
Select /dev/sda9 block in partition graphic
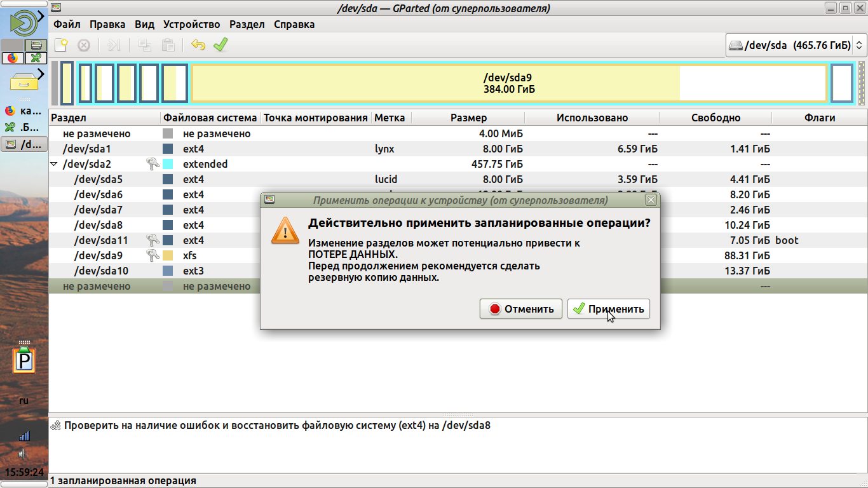click(509, 83)
